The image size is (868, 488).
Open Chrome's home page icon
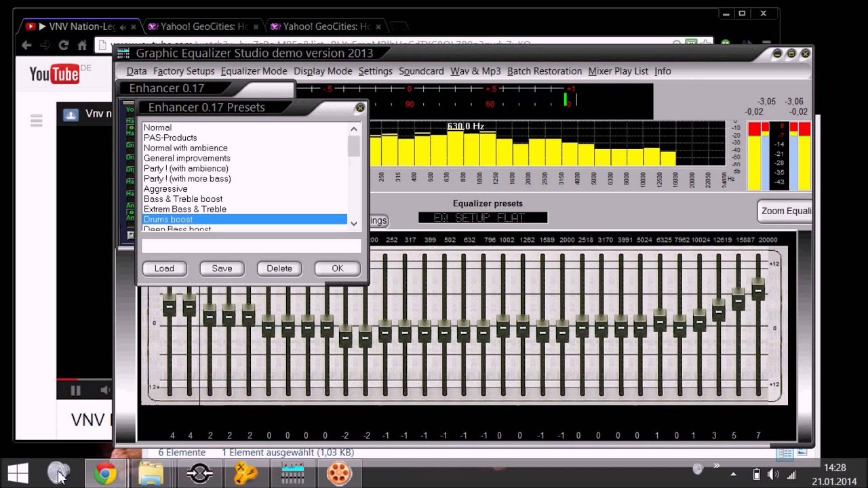tap(82, 45)
